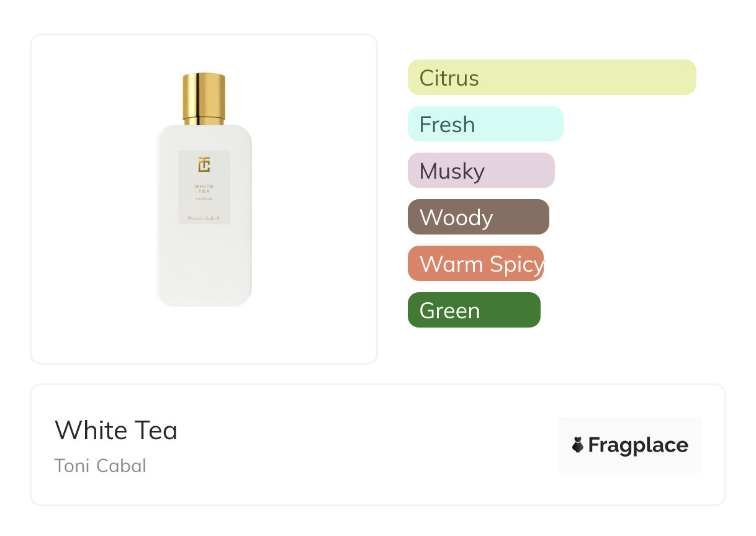
Task: Click the word Musky inside its bar
Action: [452, 171]
